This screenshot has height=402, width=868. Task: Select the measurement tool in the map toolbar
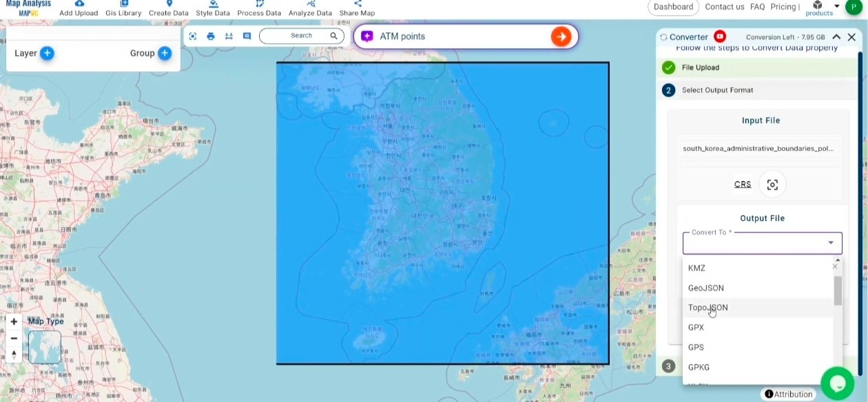tap(228, 36)
